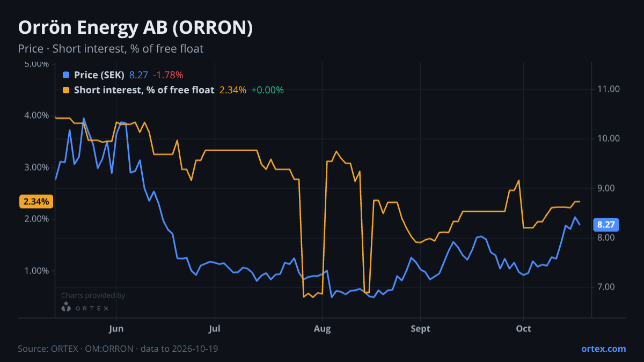Click the blue 8.27 price axis tag
This screenshot has width=644, height=362.
pyautogui.click(x=605, y=224)
